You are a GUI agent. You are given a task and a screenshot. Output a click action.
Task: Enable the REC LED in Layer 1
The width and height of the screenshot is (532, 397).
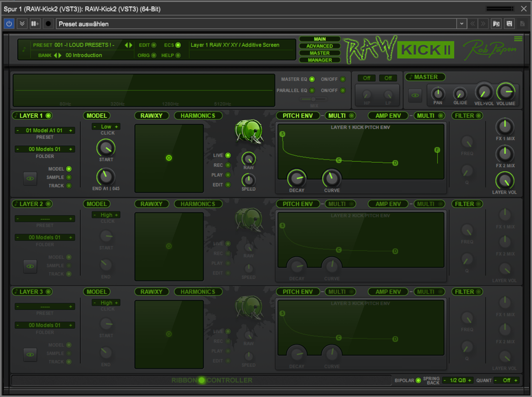coord(228,165)
